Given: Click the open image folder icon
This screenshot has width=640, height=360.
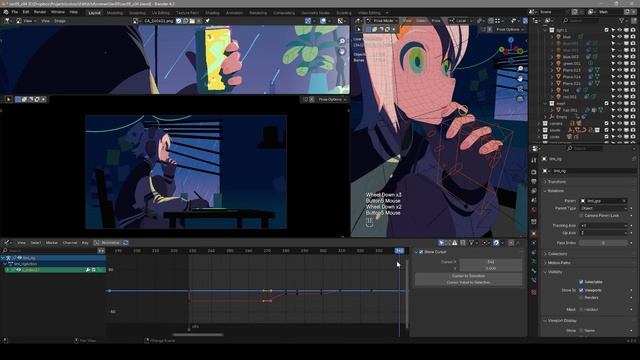Looking at the screenshot, I should (x=192, y=20).
